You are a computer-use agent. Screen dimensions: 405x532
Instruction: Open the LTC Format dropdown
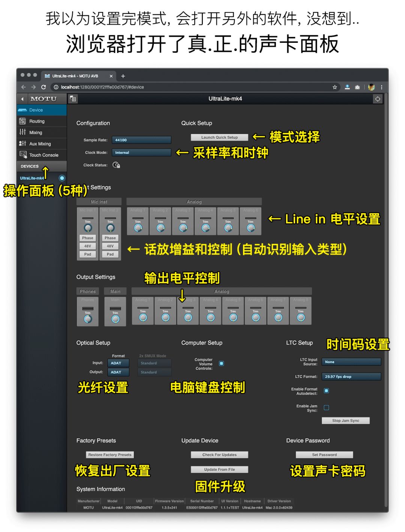click(x=351, y=377)
